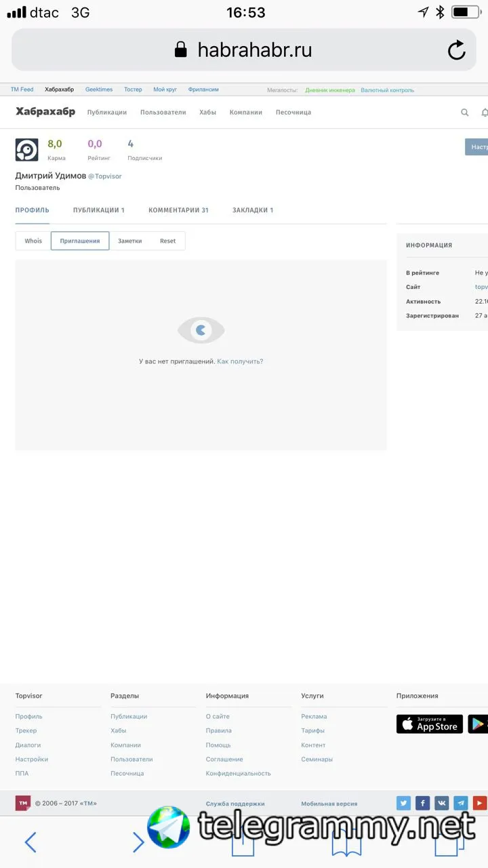Tap the Safari back arrow
The width and height of the screenshot is (488, 868).
30,842
